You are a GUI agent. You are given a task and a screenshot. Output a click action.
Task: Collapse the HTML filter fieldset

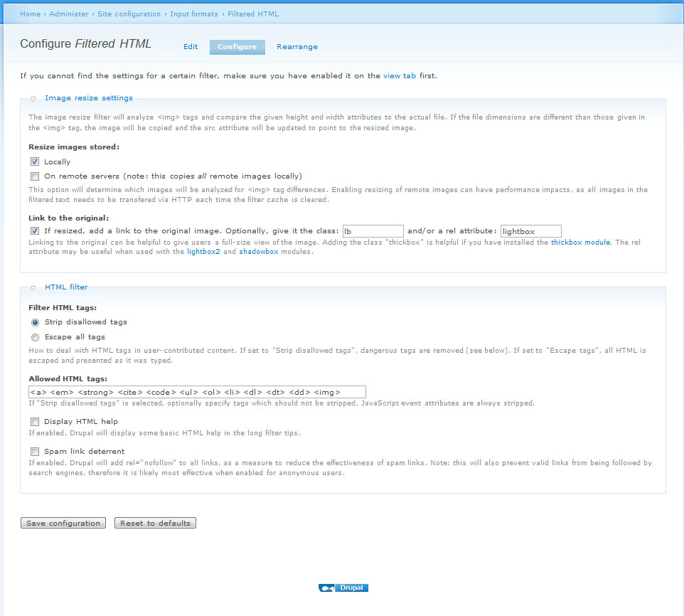(x=66, y=287)
